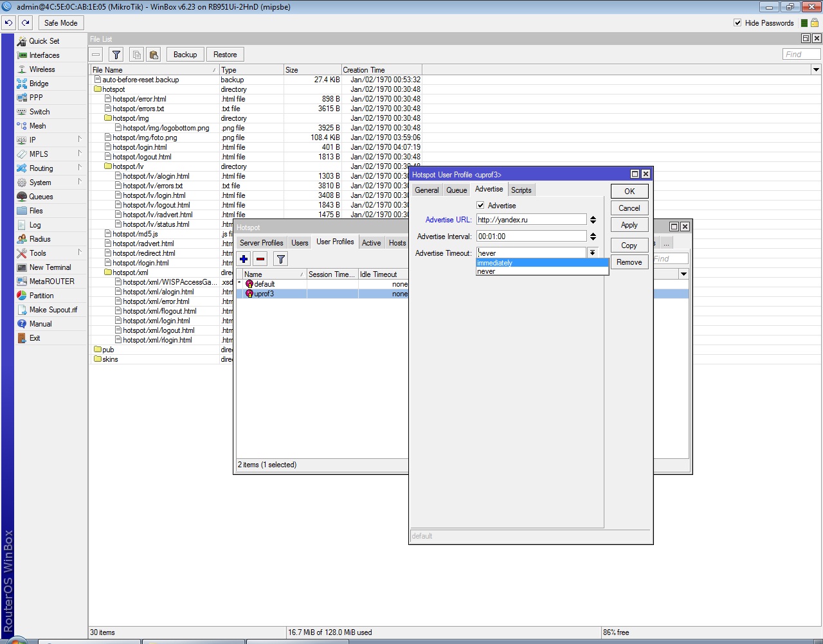The height and width of the screenshot is (644, 823).
Task: Click the filter funnel icon in File List
Action: [116, 55]
